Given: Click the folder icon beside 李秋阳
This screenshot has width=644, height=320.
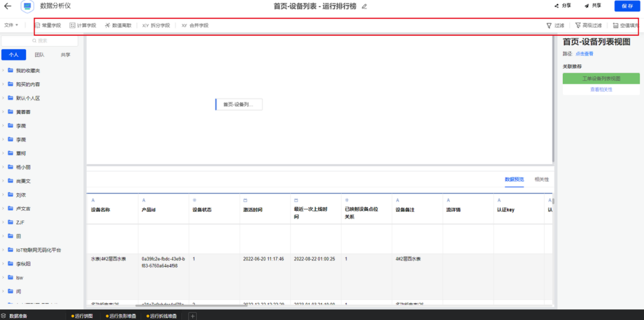Looking at the screenshot, I should pyautogui.click(x=11, y=264).
